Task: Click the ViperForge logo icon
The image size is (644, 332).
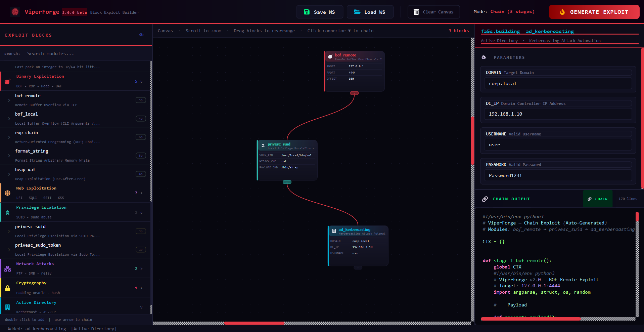Action: point(15,12)
